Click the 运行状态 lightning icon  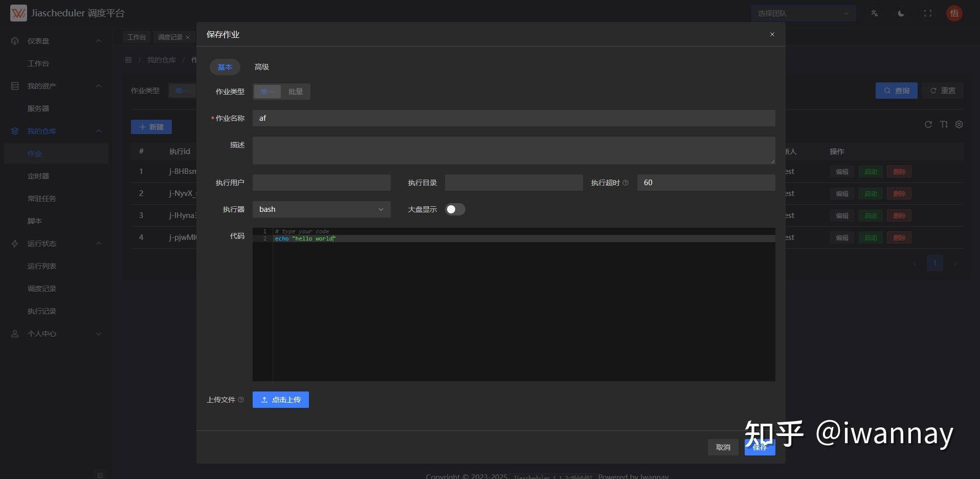15,244
